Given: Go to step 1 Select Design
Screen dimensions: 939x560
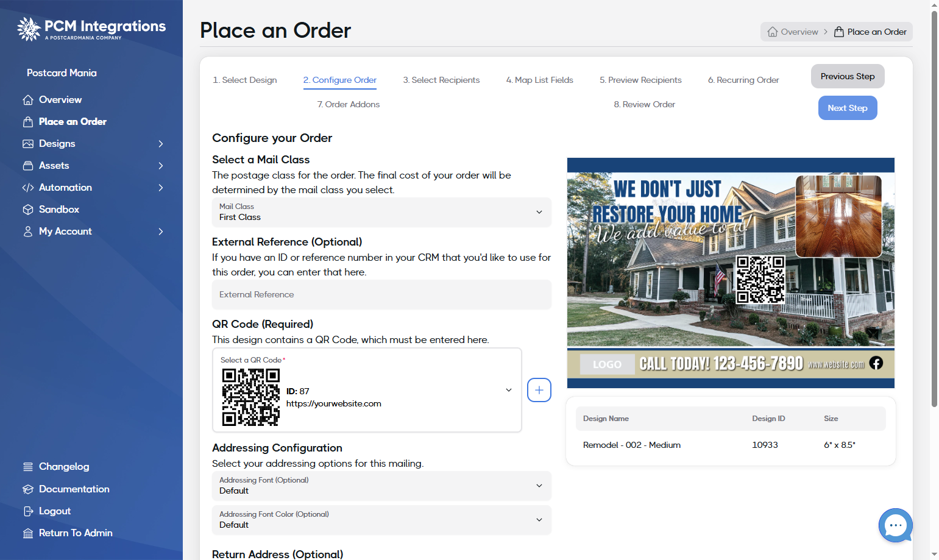Looking at the screenshot, I should click(x=245, y=80).
